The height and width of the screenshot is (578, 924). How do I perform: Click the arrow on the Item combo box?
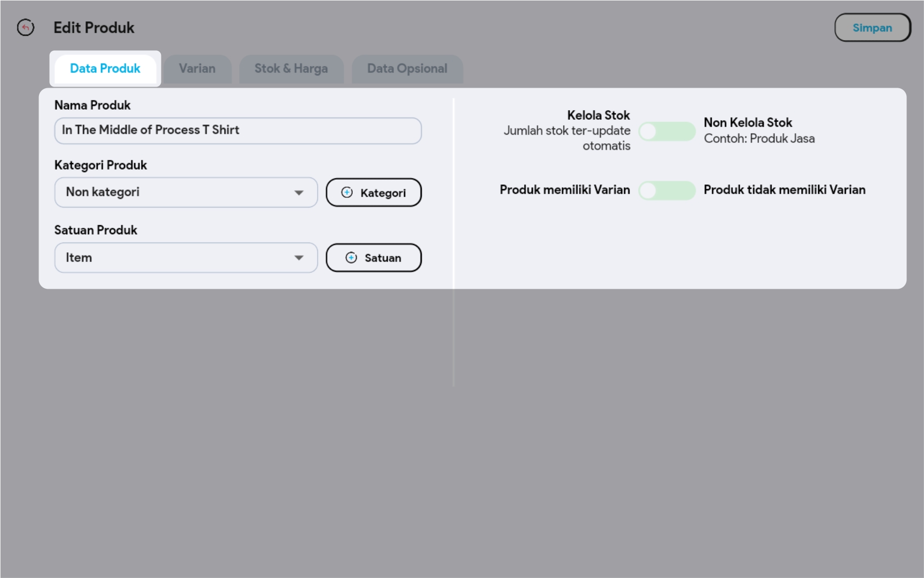tap(299, 258)
